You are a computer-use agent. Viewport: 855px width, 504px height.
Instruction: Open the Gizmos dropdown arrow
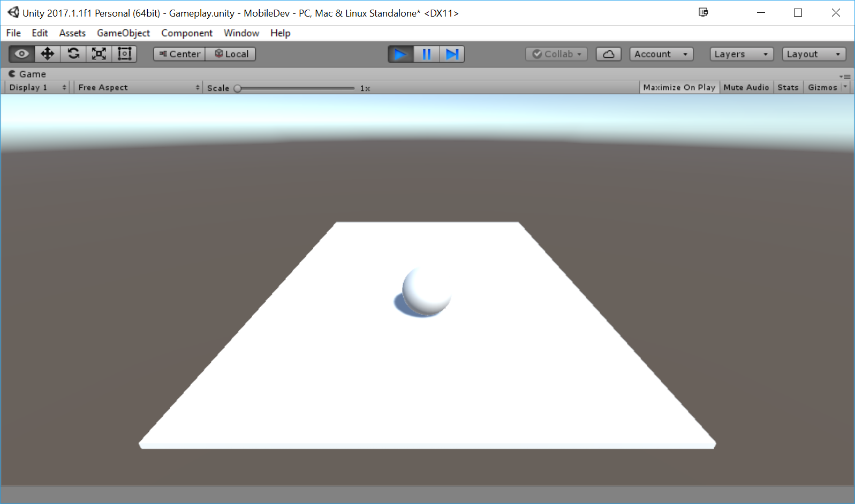[x=845, y=87]
